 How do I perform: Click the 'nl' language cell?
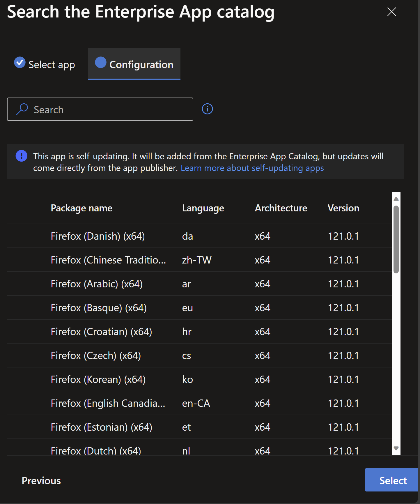point(186,451)
